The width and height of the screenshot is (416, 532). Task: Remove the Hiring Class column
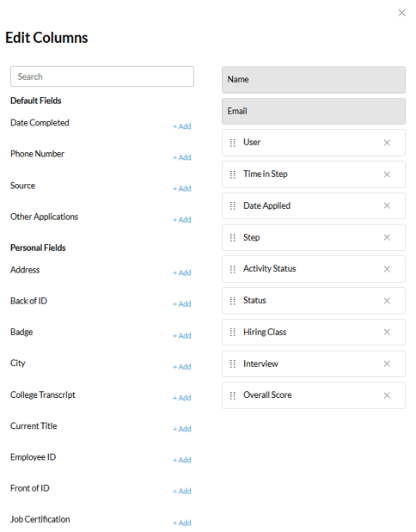pyautogui.click(x=387, y=332)
